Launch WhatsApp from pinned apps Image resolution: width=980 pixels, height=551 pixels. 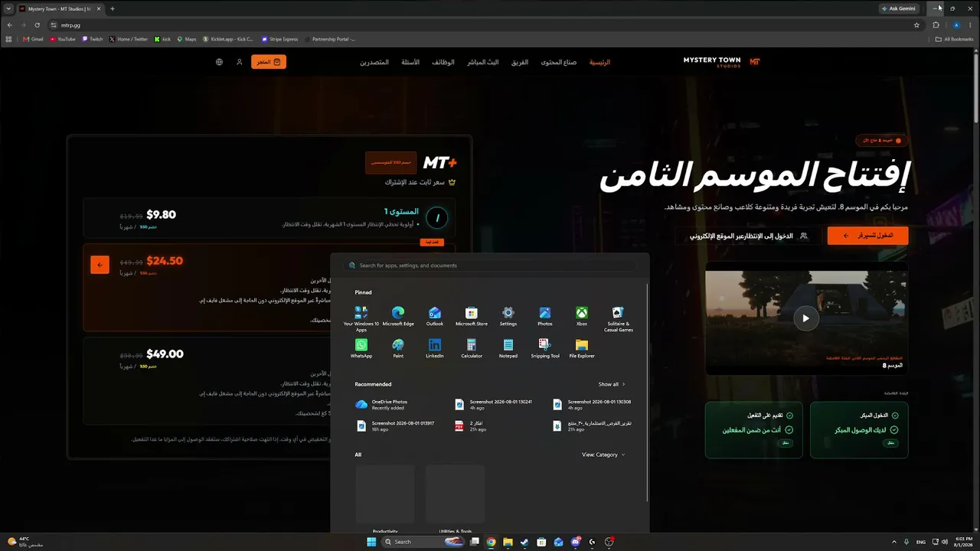point(361,349)
